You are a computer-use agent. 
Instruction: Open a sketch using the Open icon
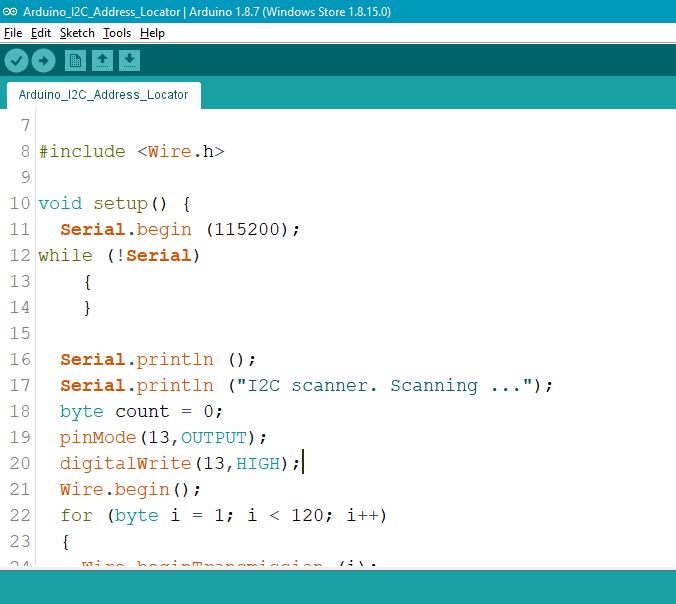[x=102, y=60]
